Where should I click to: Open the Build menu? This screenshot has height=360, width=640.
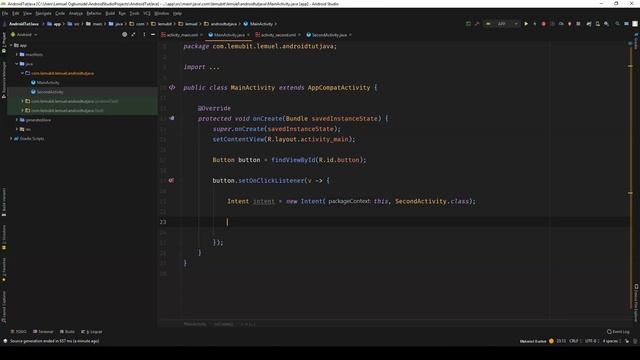click(110, 13)
